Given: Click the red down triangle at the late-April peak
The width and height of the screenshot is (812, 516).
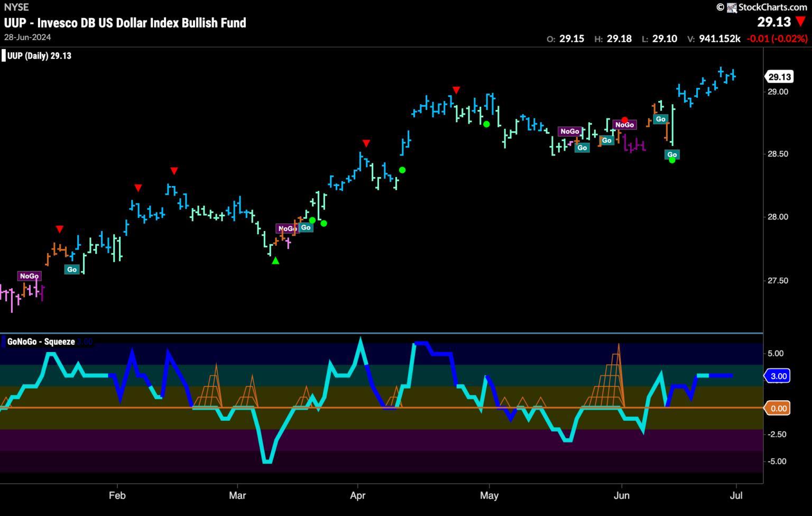Looking at the screenshot, I should tap(456, 90).
